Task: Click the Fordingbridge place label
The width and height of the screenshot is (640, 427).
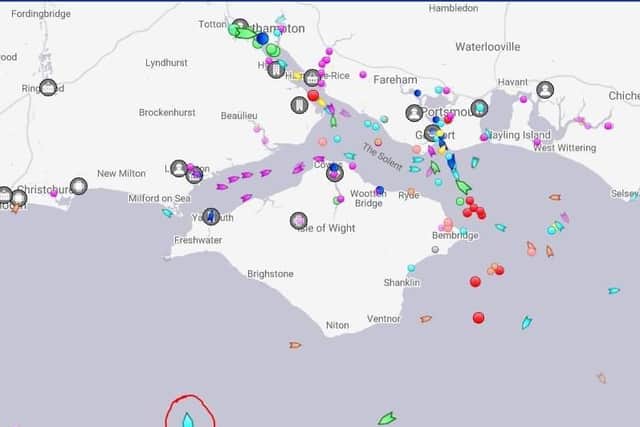Action: point(41,14)
